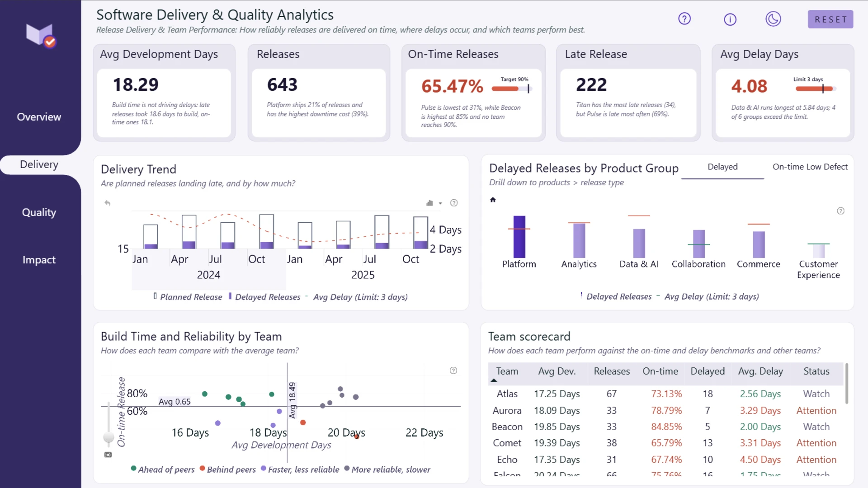Viewport: 868px width, 488px height.
Task: Toggle dark mode moon icon
Action: pos(773,19)
